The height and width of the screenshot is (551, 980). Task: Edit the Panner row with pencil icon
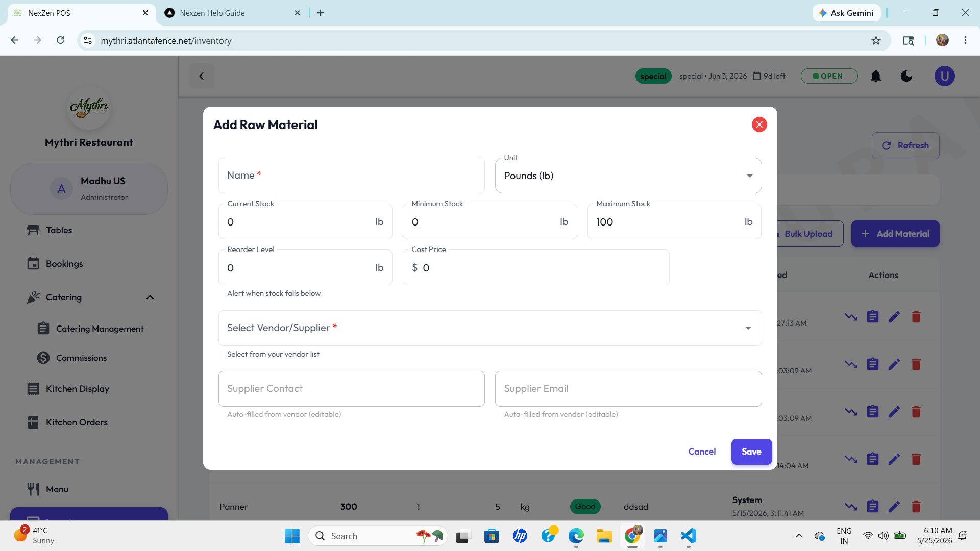[x=894, y=507]
